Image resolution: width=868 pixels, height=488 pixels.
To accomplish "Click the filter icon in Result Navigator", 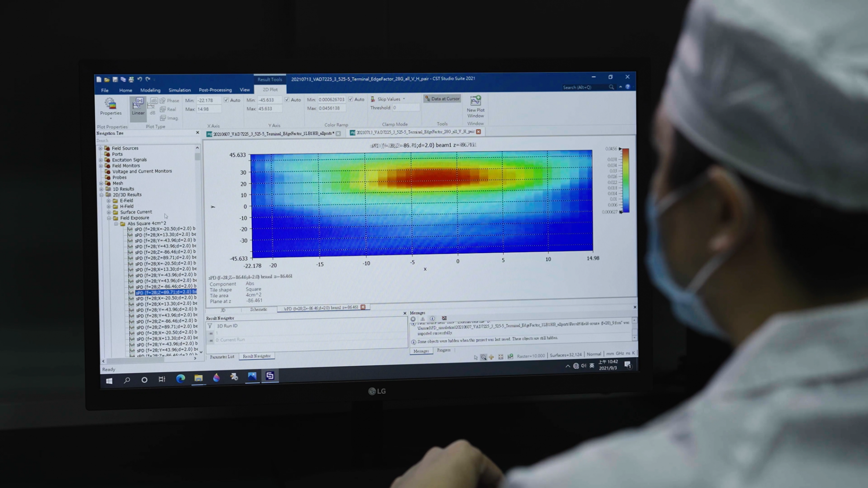I will click(210, 326).
